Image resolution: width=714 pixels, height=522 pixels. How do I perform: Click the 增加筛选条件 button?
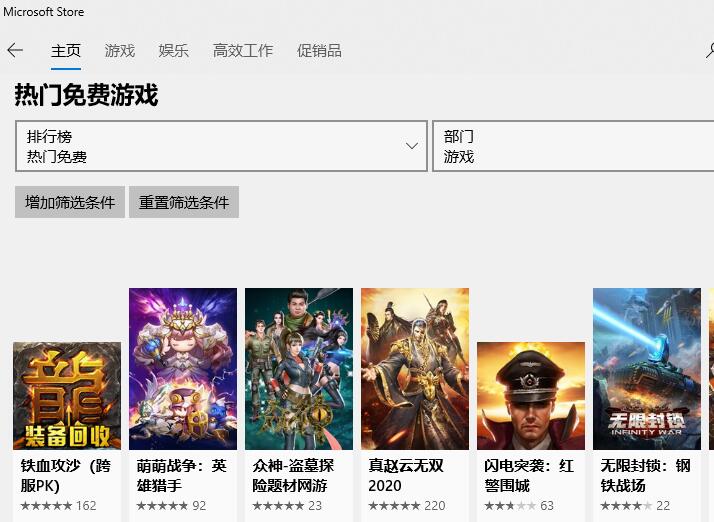pos(70,202)
